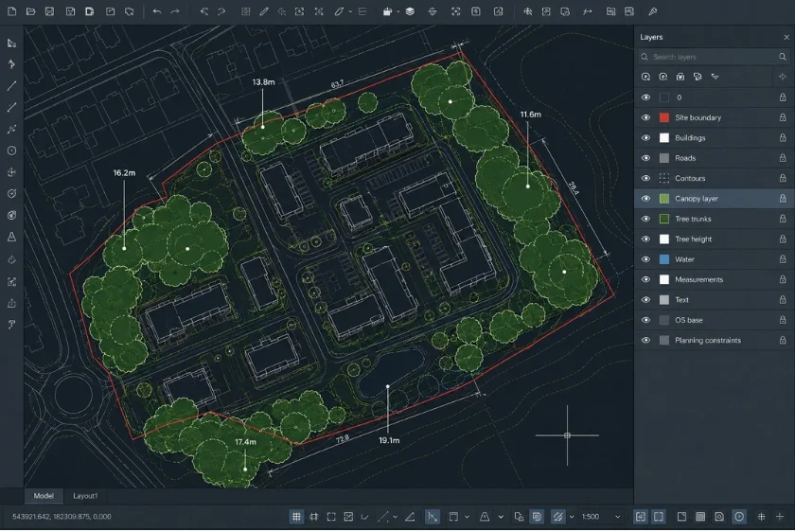Viewport: 795px width, 532px height.
Task: Open dropdown beside annotation triangle in status bar
Action: [x=501, y=517]
